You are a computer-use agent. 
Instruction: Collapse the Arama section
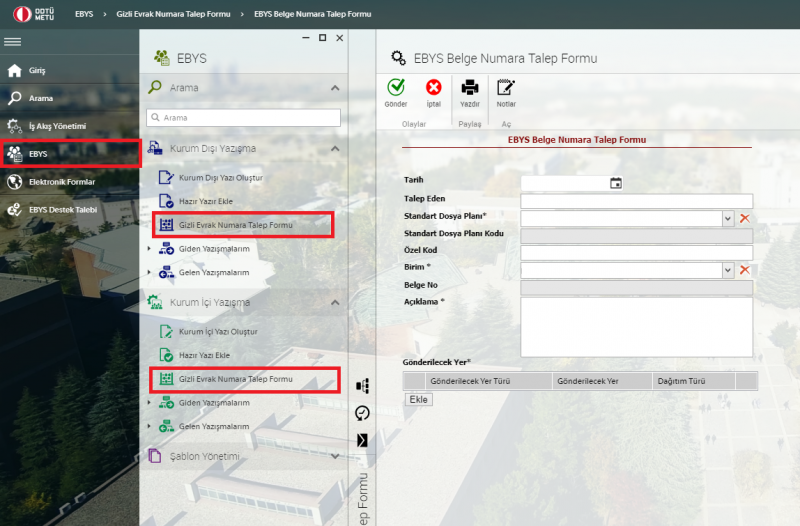(x=335, y=88)
